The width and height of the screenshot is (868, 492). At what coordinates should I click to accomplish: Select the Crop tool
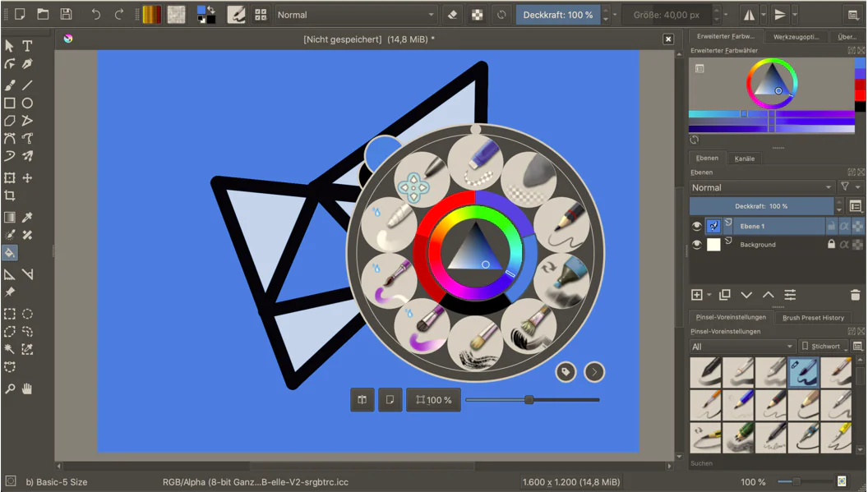(10, 195)
